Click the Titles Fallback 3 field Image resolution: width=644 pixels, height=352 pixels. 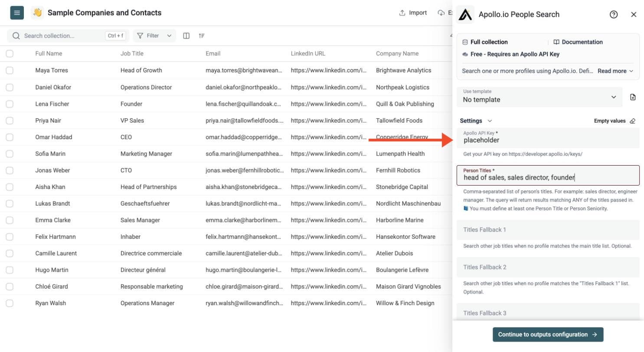pos(548,313)
